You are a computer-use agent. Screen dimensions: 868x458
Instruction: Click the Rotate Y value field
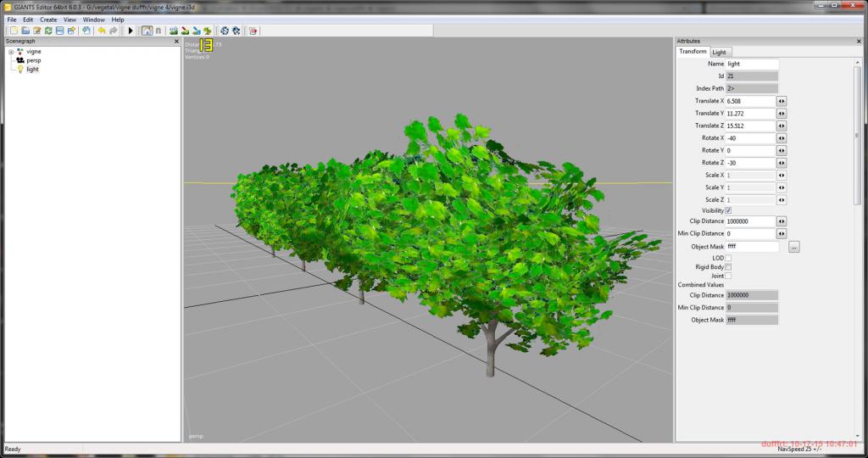coord(750,151)
